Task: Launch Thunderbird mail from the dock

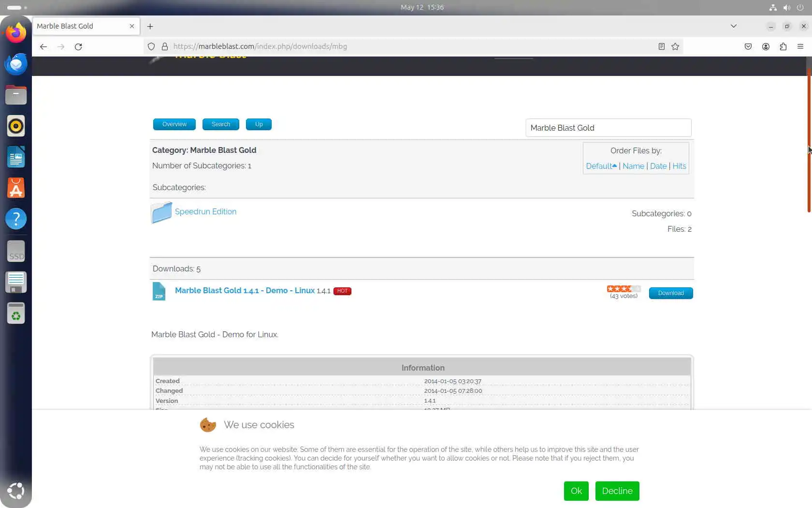Action: tap(16, 64)
